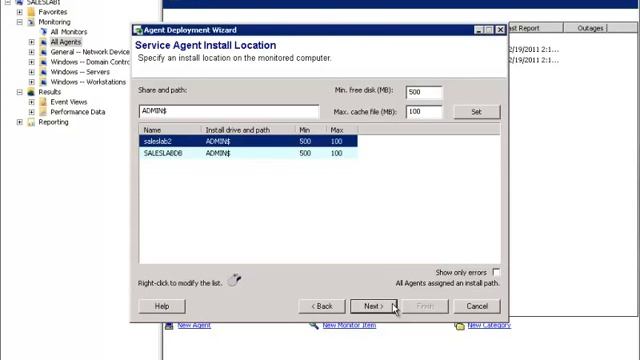Screen dimensions: 640x360
Task: Click the Windows -- Servers icon
Action: [43, 72]
